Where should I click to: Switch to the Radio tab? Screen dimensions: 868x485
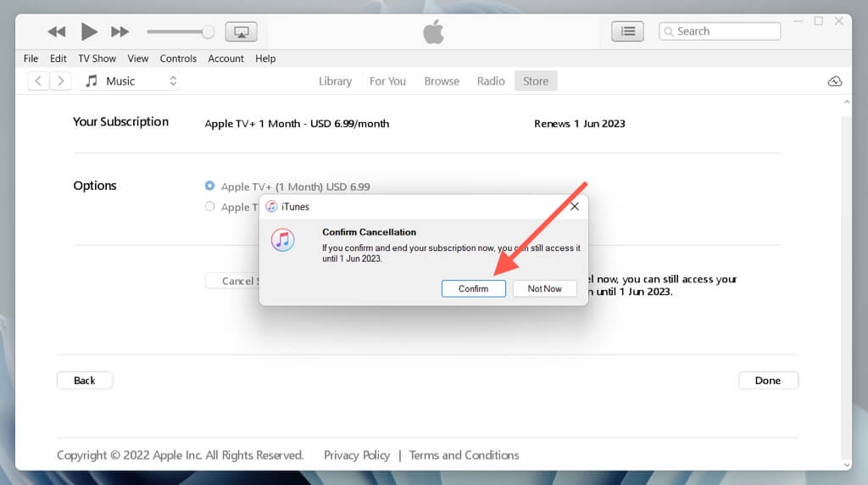(491, 81)
